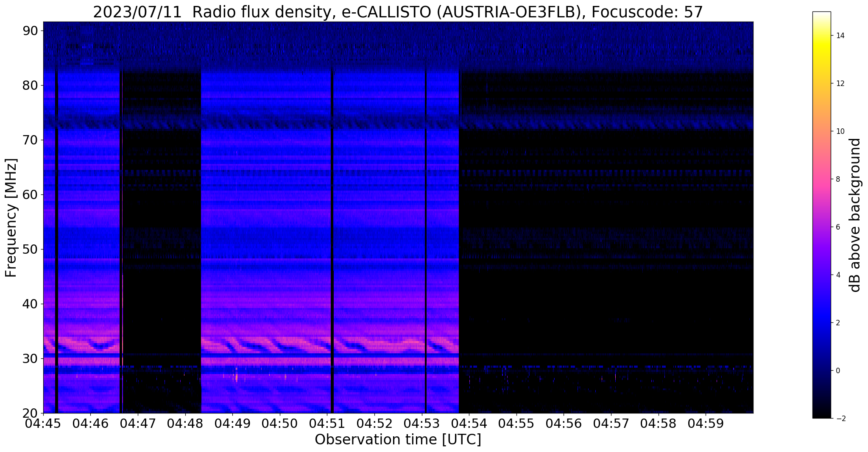Click the 04:58 time tick label
868x452 pixels.
coord(658,423)
